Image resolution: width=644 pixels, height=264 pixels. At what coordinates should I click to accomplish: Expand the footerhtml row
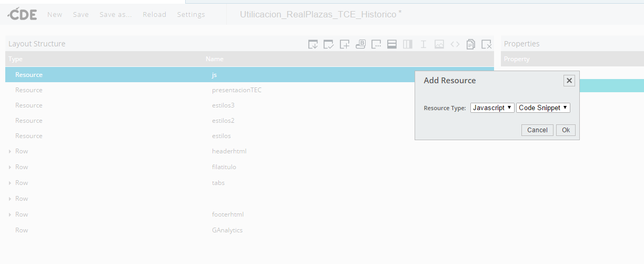pos(10,215)
